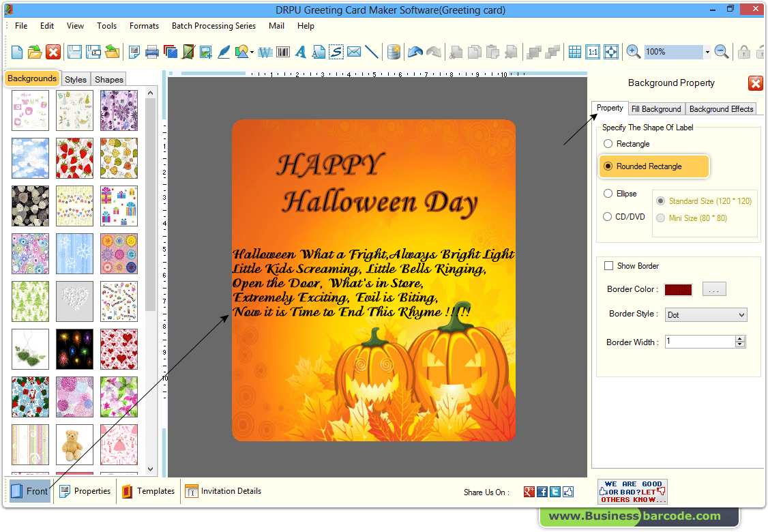Click the Templates button
The height and width of the screenshot is (532, 768).
pyautogui.click(x=149, y=491)
